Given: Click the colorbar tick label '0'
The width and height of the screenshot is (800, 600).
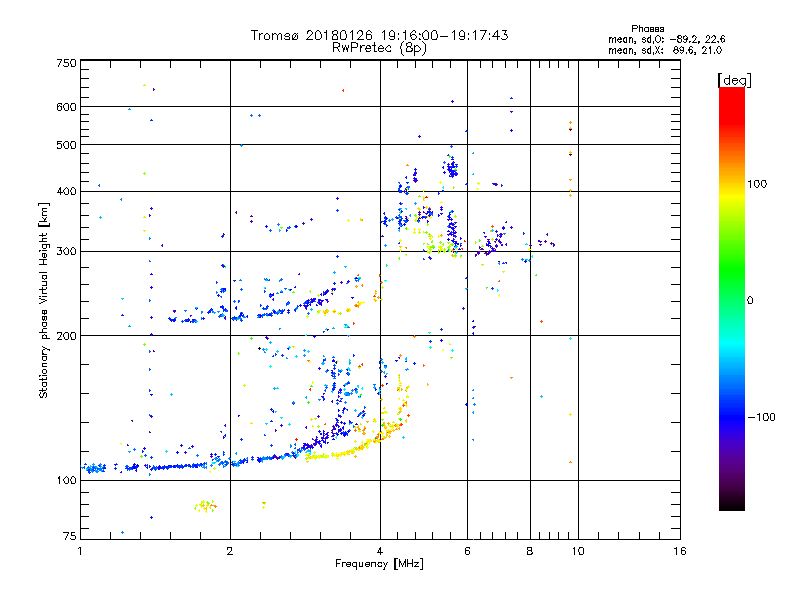Looking at the screenshot, I should click(x=749, y=301).
